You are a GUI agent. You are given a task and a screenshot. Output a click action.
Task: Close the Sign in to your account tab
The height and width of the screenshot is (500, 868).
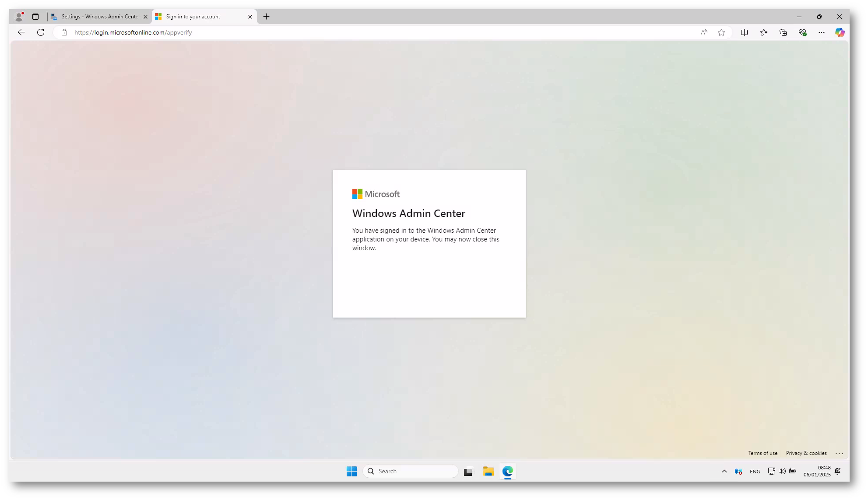coord(250,17)
